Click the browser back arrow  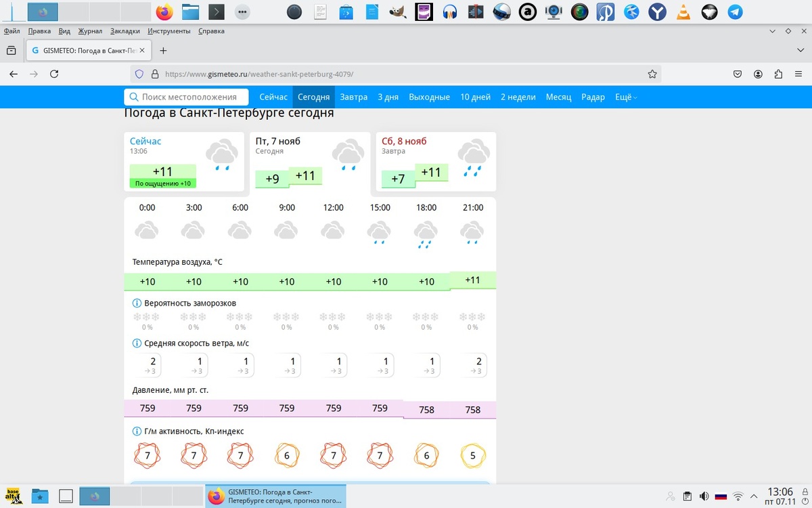click(13, 74)
